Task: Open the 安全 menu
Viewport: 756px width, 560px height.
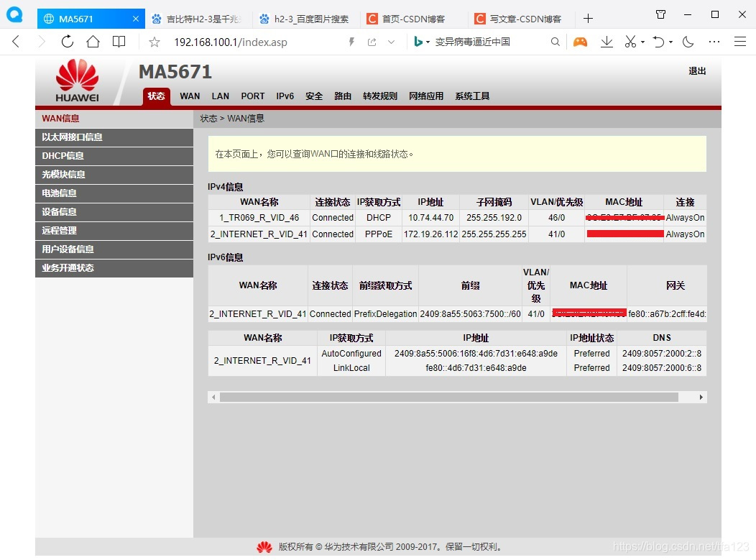Action: click(314, 96)
